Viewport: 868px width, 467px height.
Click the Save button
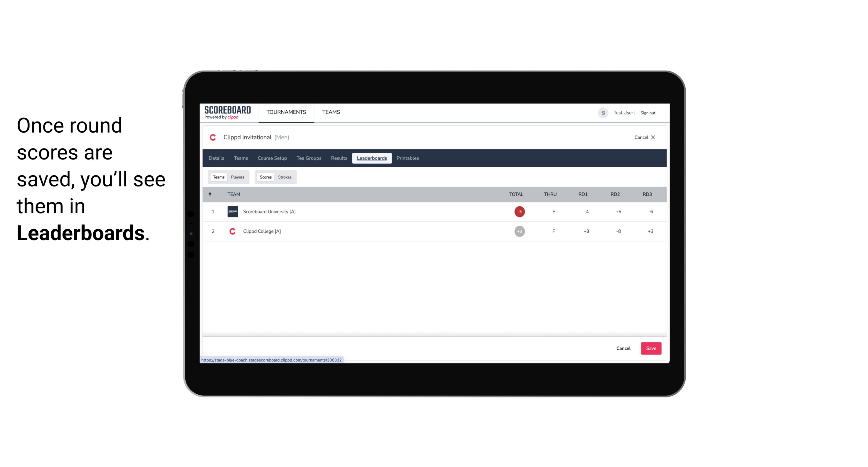[x=650, y=349]
